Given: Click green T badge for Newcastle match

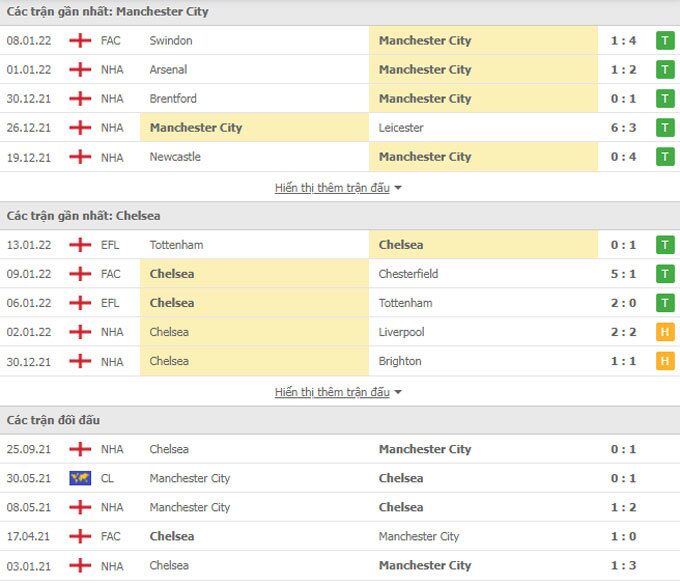Looking at the screenshot, I should [665, 157].
